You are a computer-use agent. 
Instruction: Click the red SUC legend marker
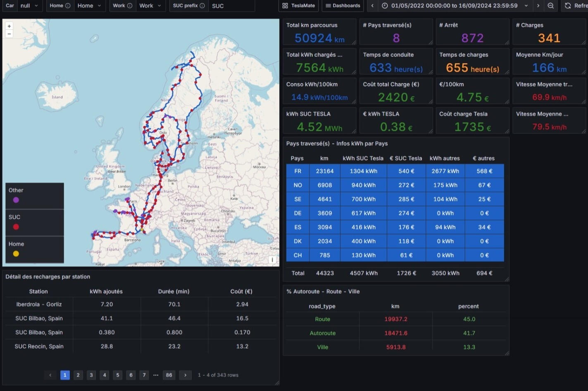coord(16,227)
